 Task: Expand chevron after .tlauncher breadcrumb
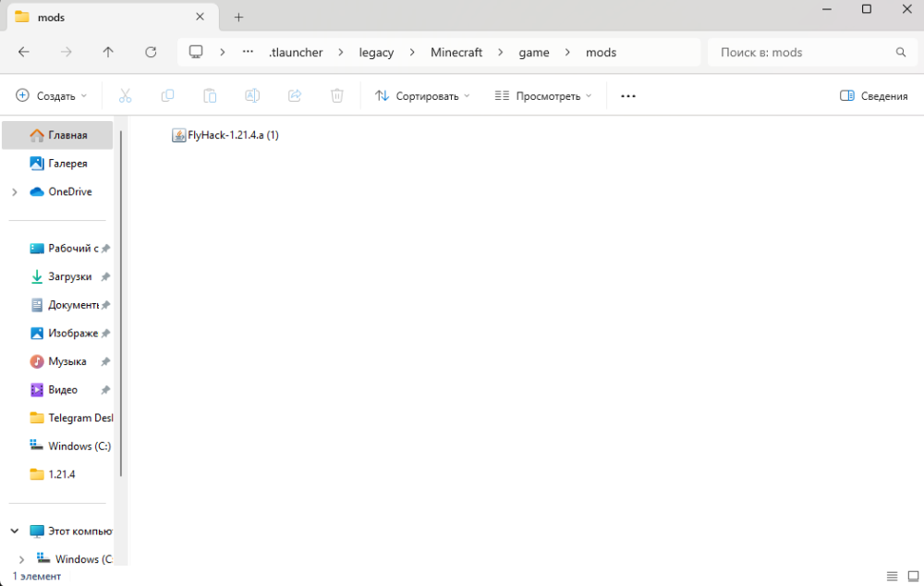point(341,53)
